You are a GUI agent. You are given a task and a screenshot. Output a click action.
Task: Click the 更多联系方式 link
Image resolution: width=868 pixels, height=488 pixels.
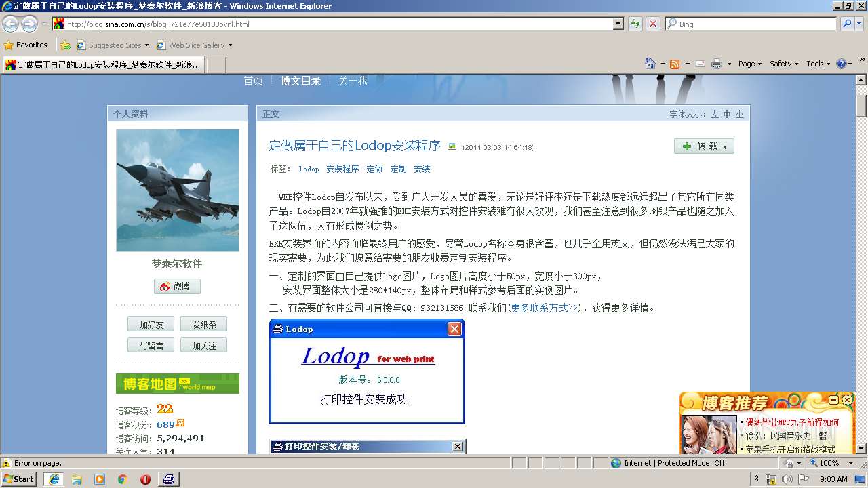tap(544, 308)
